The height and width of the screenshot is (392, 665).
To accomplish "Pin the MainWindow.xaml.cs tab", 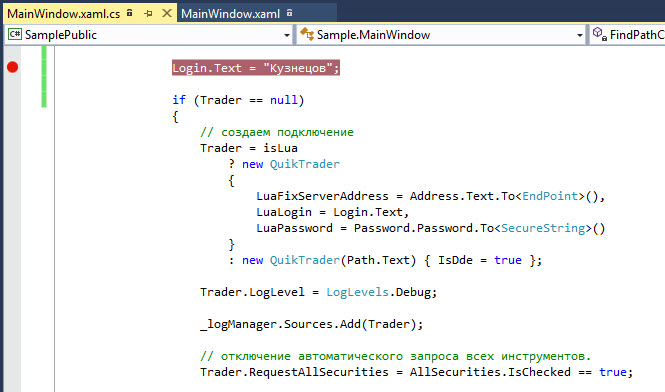I will (148, 14).
